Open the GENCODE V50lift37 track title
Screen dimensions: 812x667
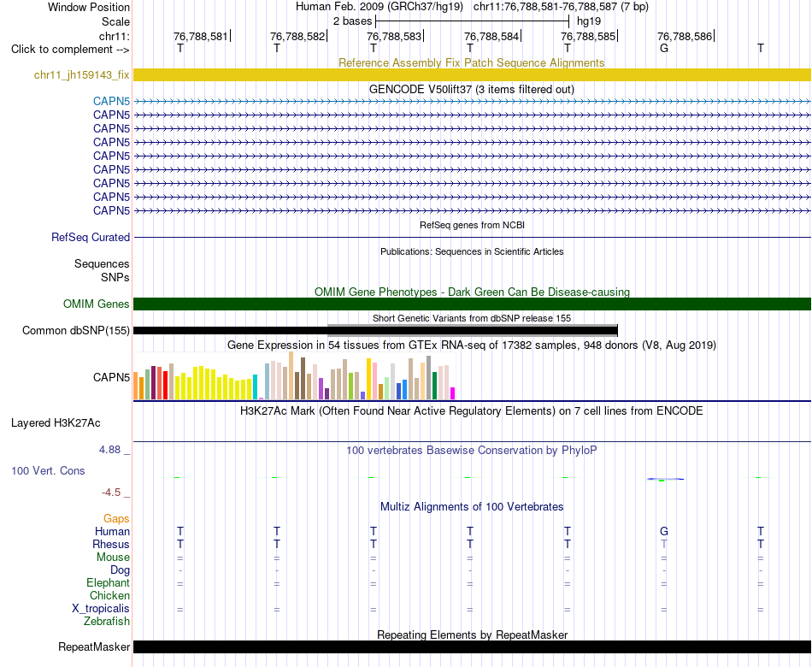click(x=471, y=89)
